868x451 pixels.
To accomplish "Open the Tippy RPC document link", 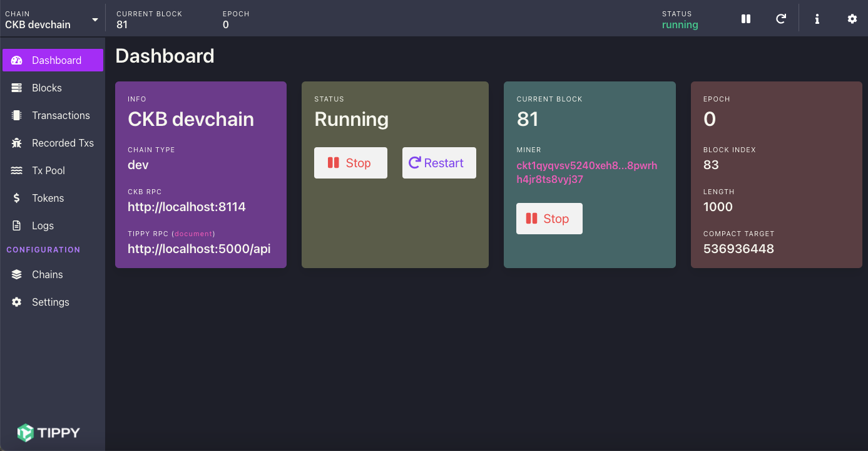I will (x=193, y=234).
